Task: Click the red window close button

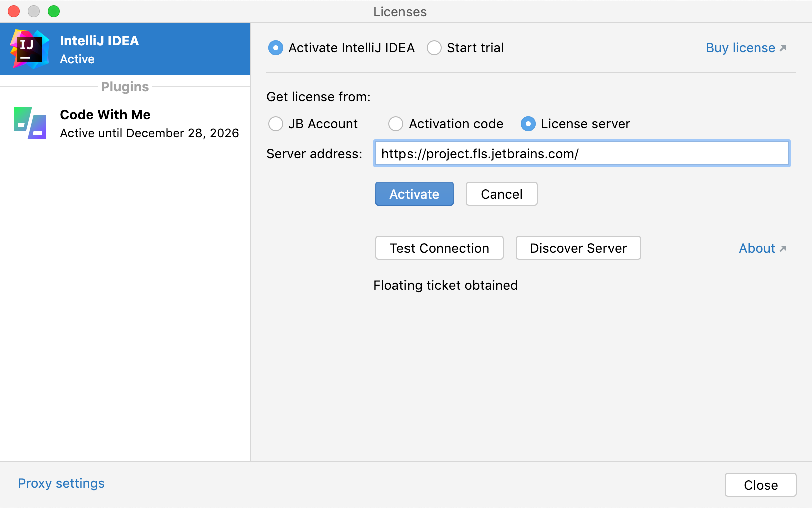Action: click(14, 11)
